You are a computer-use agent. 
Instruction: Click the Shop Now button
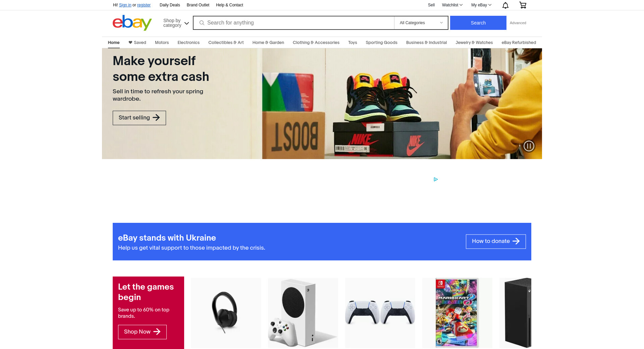[142, 332]
